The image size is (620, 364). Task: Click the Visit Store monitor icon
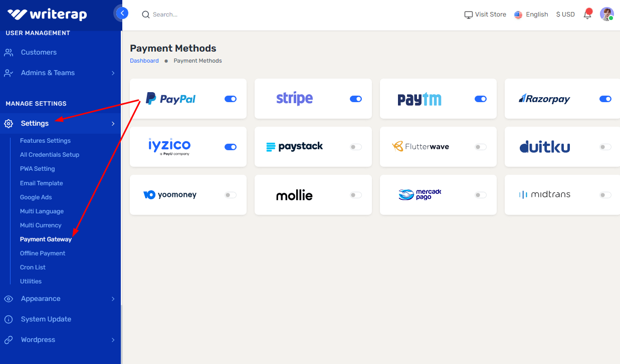(469, 15)
